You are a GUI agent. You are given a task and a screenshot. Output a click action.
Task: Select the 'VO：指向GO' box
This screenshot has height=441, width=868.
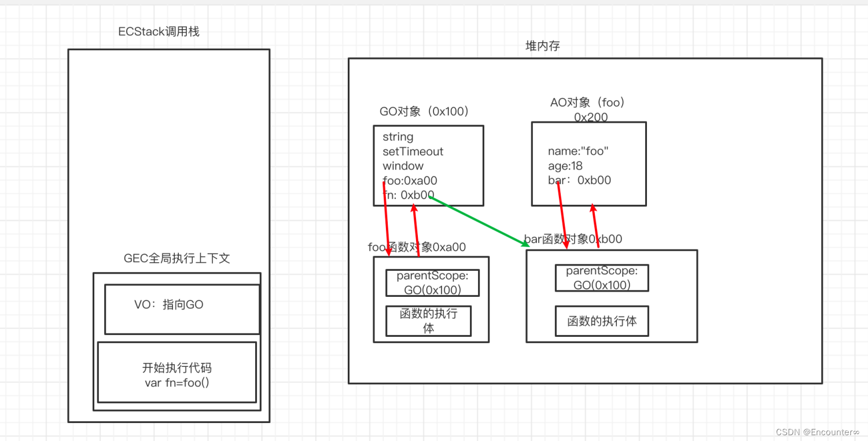(182, 309)
